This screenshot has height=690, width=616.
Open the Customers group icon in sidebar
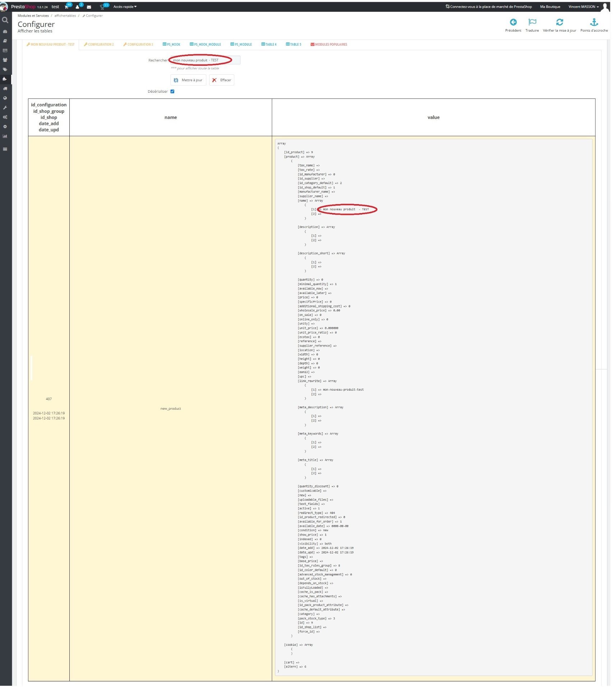pos(5,60)
